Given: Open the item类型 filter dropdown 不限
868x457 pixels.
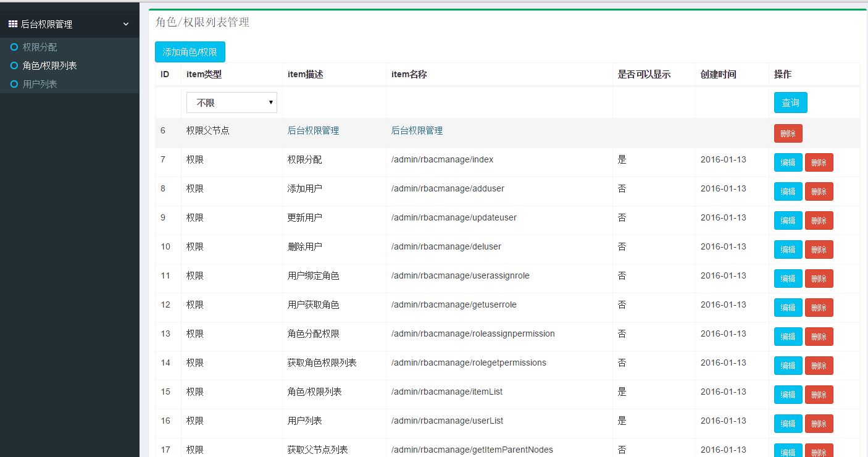Looking at the screenshot, I should pyautogui.click(x=232, y=103).
